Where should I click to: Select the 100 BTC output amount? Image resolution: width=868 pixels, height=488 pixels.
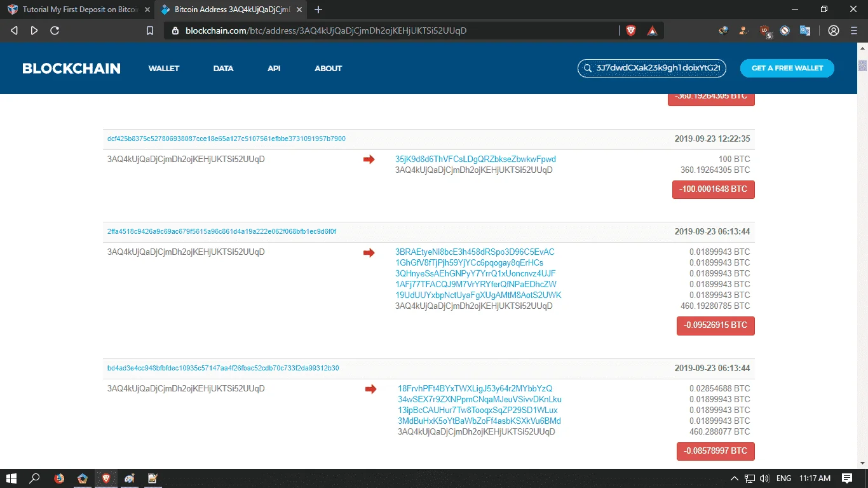734,159
